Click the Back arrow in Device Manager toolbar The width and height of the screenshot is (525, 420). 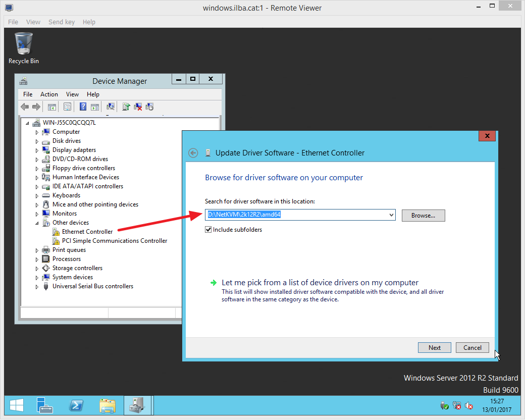[x=25, y=107]
